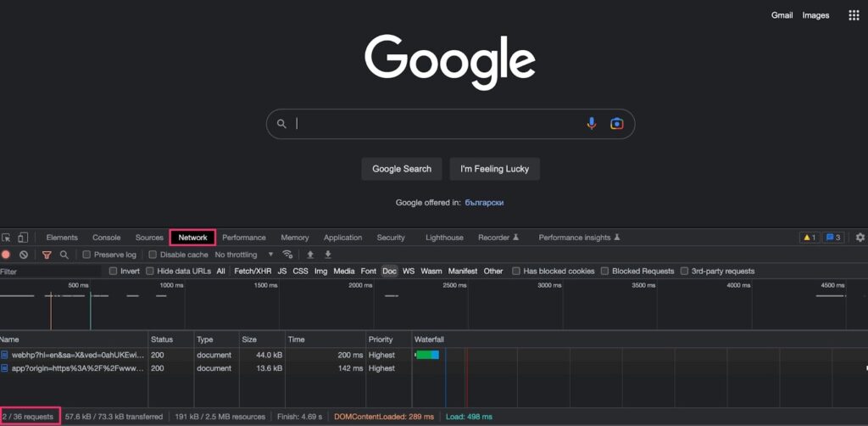Filter requests by Media
This screenshot has height=426, width=868.
(344, 271)
